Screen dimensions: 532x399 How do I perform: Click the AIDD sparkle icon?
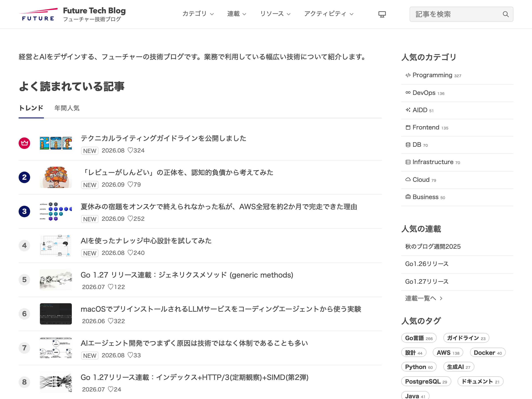[x=408, y=110]
